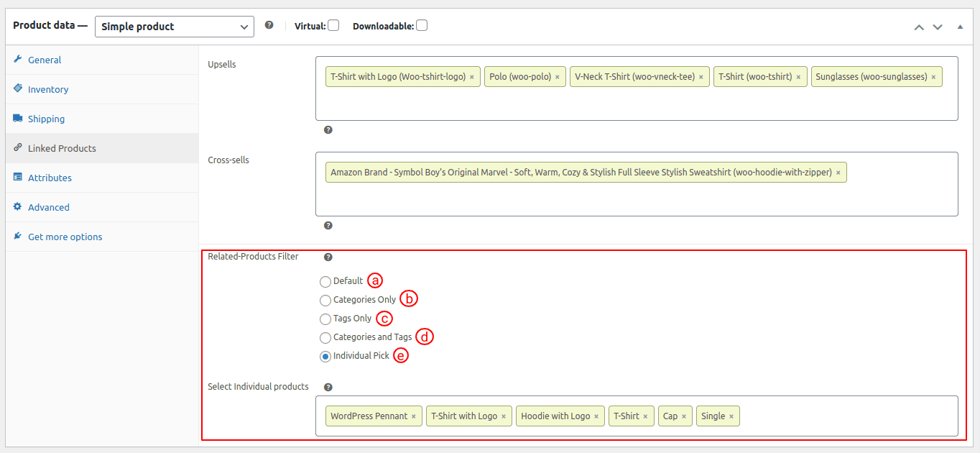
Task: Select the Default related-products filter option
Action: click(325, 282)
